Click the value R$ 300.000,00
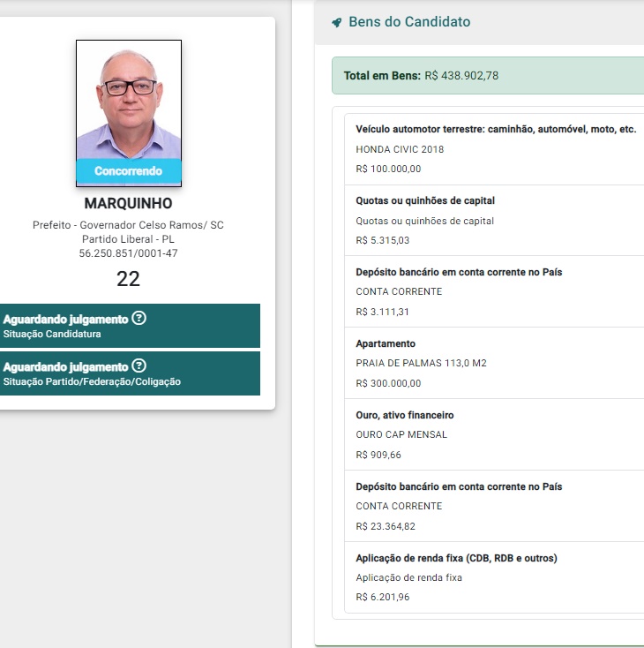The width and height of the screenshot is (644, 648). tap(388, 383)
